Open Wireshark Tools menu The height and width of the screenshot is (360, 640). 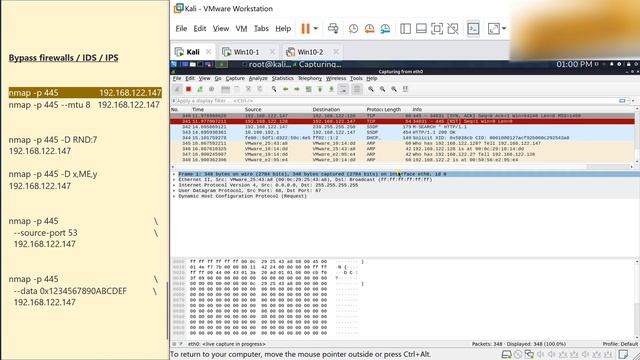point(356,78)
